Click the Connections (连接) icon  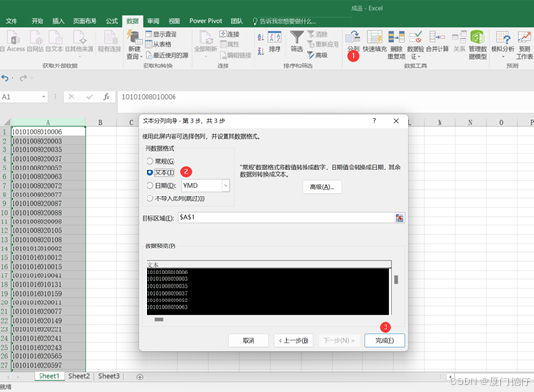click(x=223, y=34)
